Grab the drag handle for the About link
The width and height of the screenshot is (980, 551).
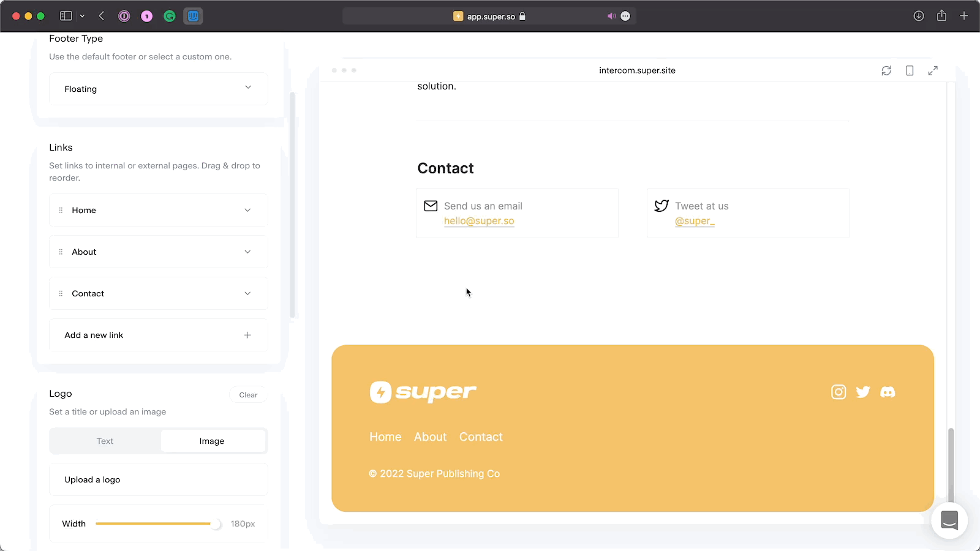pos(61,252)
